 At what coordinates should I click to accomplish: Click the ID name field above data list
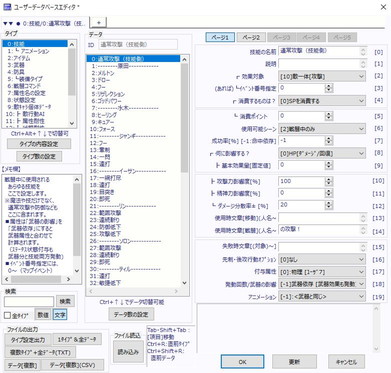[138, 44]
